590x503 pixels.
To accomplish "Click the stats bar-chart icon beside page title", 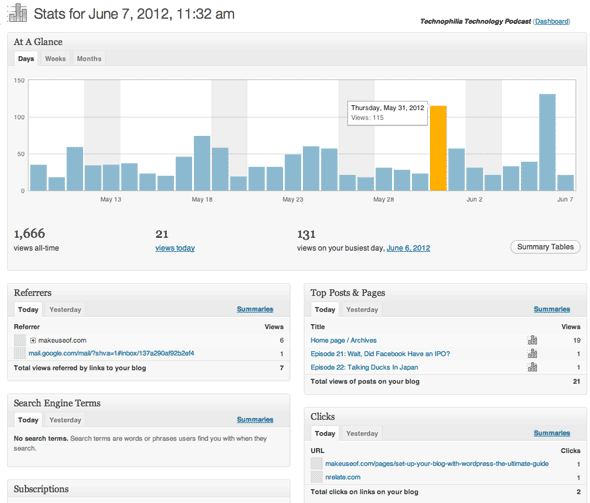I will [17, 13].
